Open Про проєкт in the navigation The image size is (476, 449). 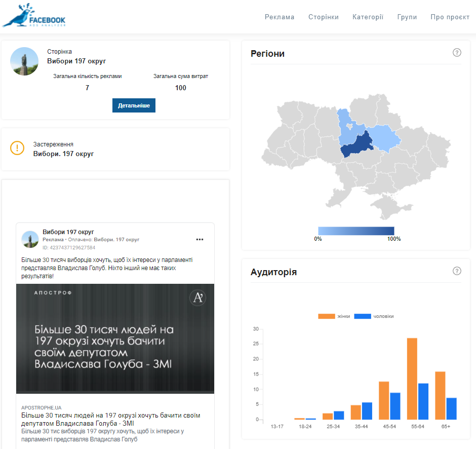pos(450,17)
